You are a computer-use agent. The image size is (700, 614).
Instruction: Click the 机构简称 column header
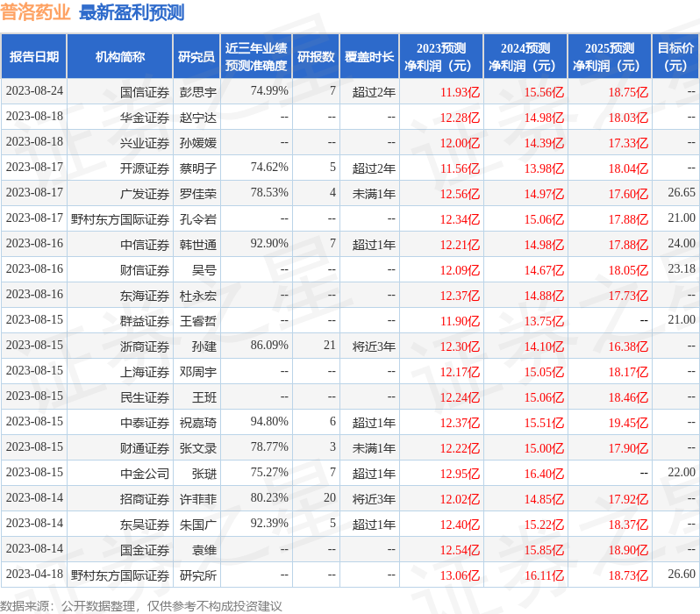[119, 57]
